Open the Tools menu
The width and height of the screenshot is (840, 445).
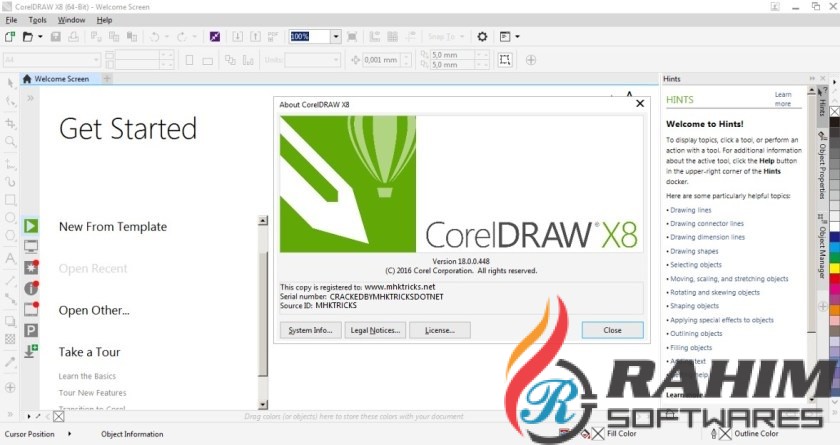[x=38, y=20]
